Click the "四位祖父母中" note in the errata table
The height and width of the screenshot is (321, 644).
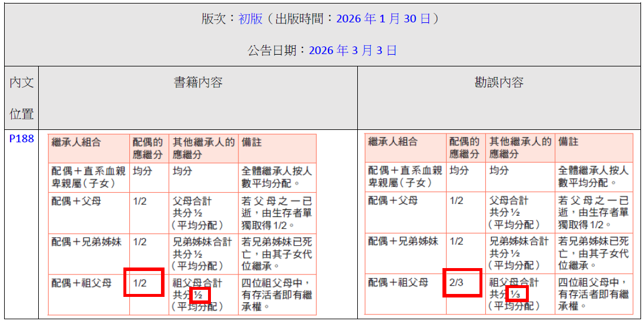coord(593,283)
